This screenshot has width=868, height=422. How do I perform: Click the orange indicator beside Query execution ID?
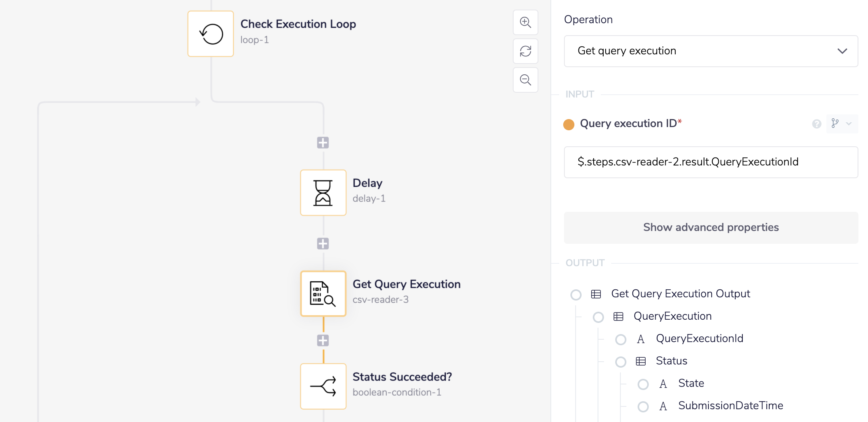(569, 124)
